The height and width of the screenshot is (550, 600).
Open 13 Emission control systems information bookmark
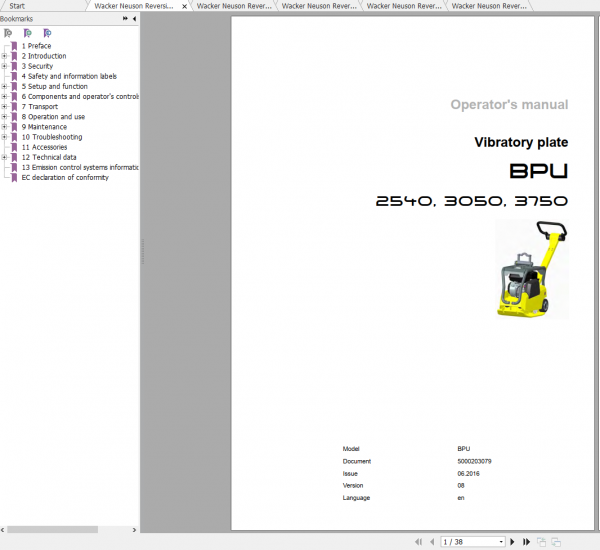80,167
